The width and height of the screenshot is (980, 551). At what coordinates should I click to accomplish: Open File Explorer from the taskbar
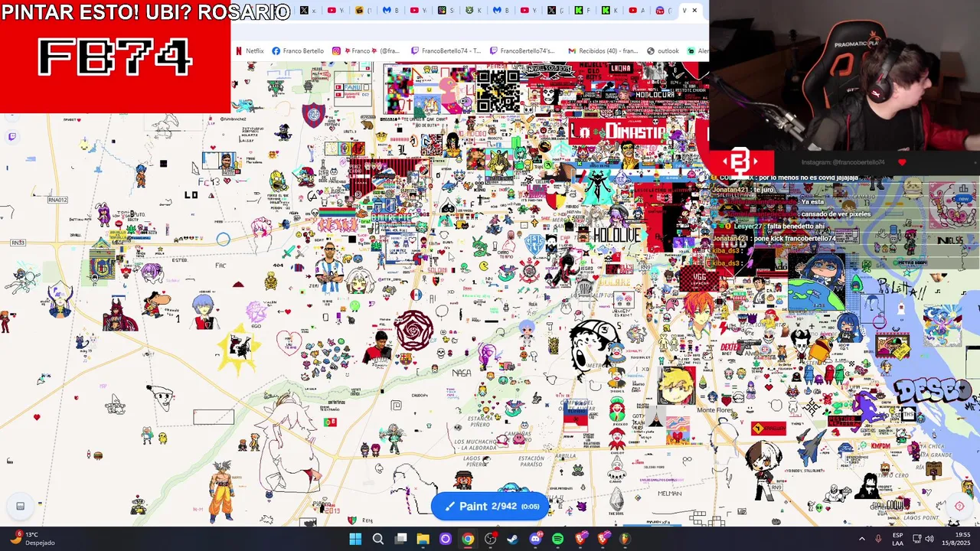coord(423,539)
